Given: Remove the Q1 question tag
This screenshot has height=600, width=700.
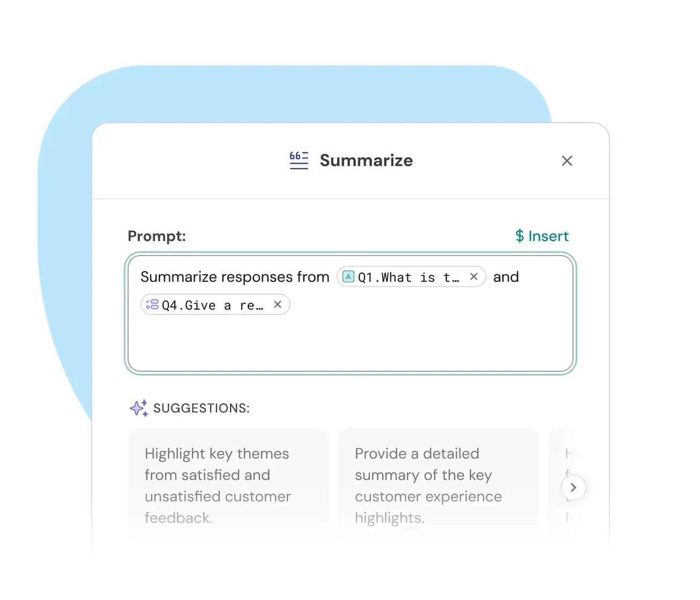Looking at the screenshot, I should coord(474,276).
